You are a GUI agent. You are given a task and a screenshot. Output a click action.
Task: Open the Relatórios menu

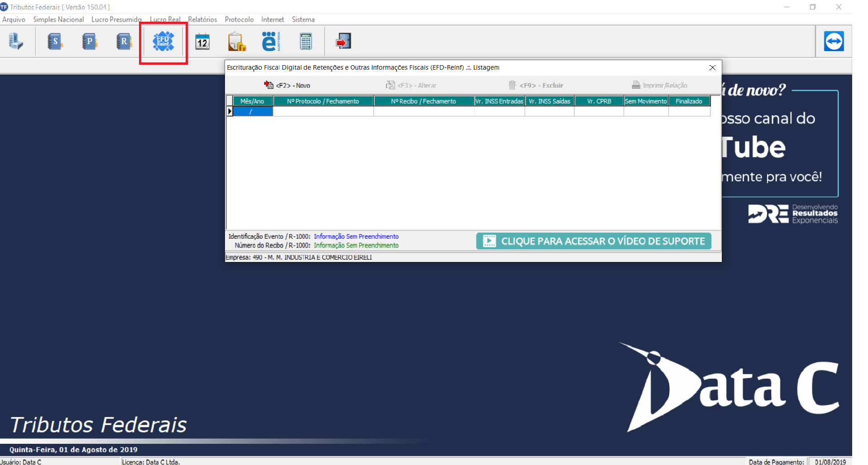(x=202, y=19)
